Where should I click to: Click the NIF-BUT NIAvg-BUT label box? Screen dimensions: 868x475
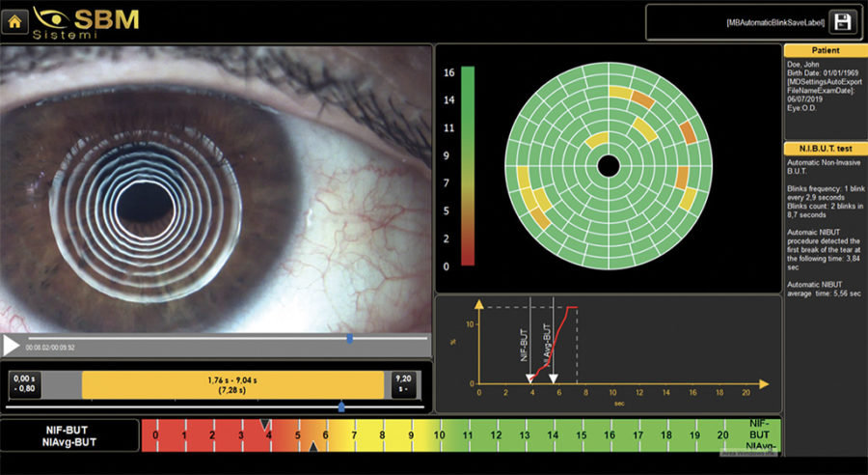(x=69, y=435)
